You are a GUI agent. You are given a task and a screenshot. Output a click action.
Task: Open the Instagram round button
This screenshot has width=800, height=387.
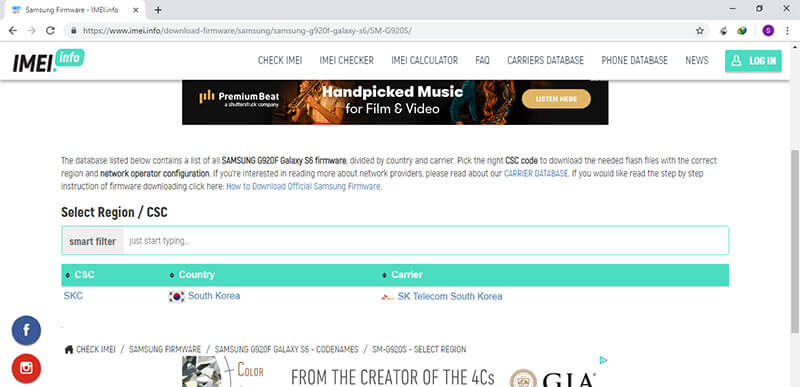[x=26, y=368]
